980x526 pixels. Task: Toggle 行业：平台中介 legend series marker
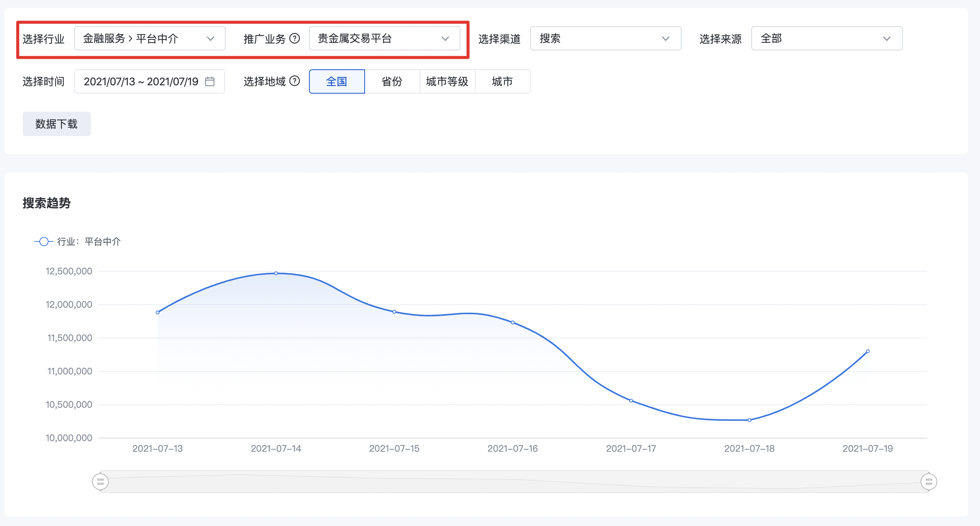click(44, 241)
